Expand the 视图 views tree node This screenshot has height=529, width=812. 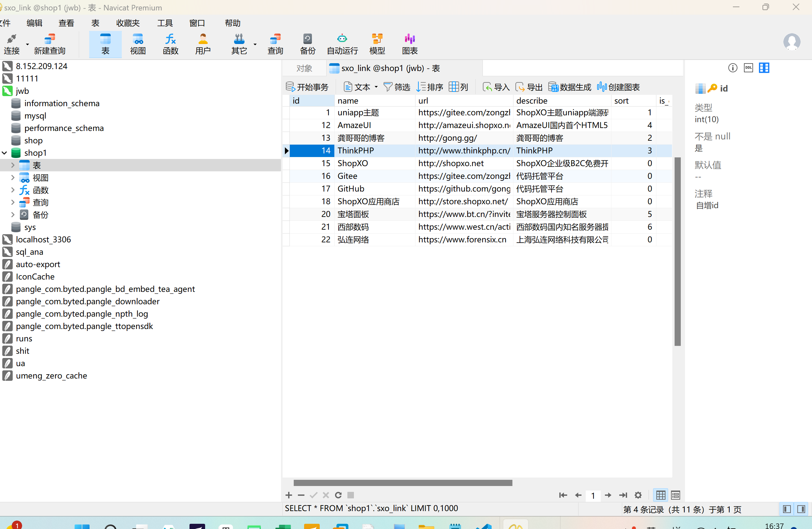click(13, 178)
